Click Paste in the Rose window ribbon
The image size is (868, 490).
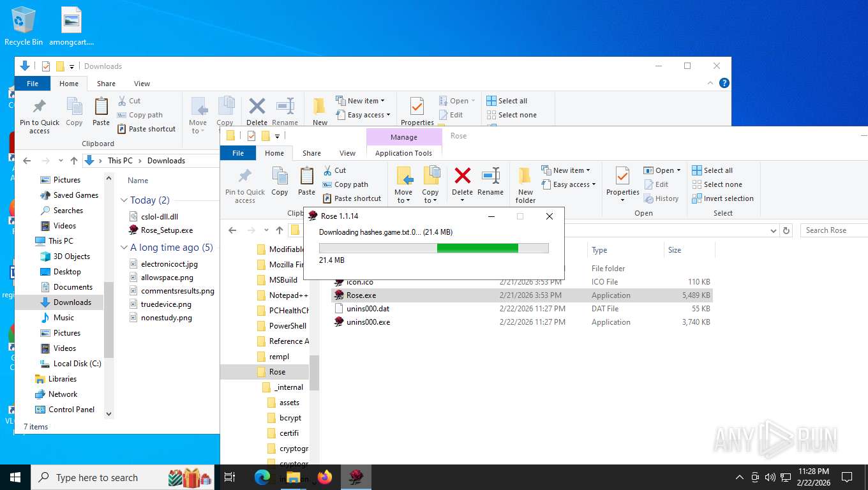click(306, 181)
